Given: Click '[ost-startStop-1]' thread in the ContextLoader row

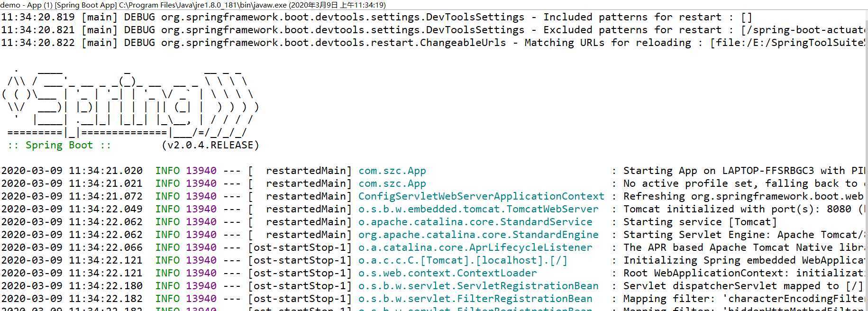Looking at the screenshot, I should coord(300,273).
